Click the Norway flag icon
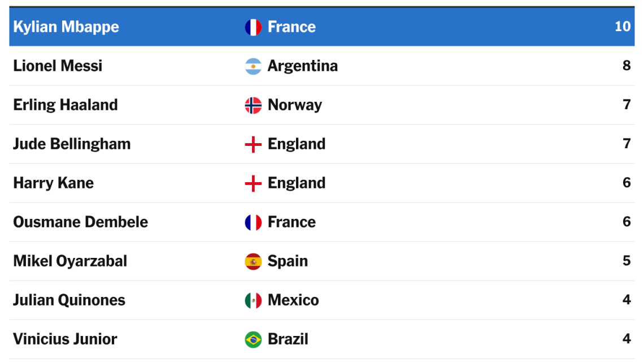Image resolution: width=644 pixels, height=362 pixels. [x=253, y=105]
